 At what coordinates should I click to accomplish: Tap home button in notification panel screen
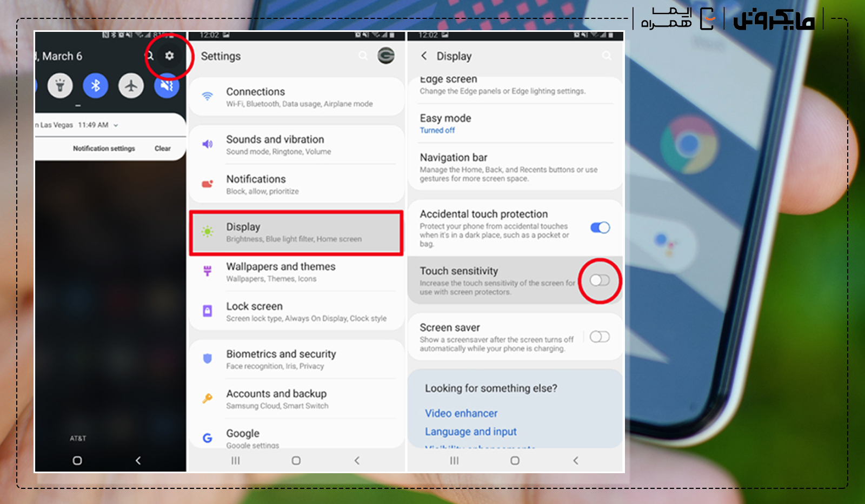pyautogui.click(x=77, y=461)
